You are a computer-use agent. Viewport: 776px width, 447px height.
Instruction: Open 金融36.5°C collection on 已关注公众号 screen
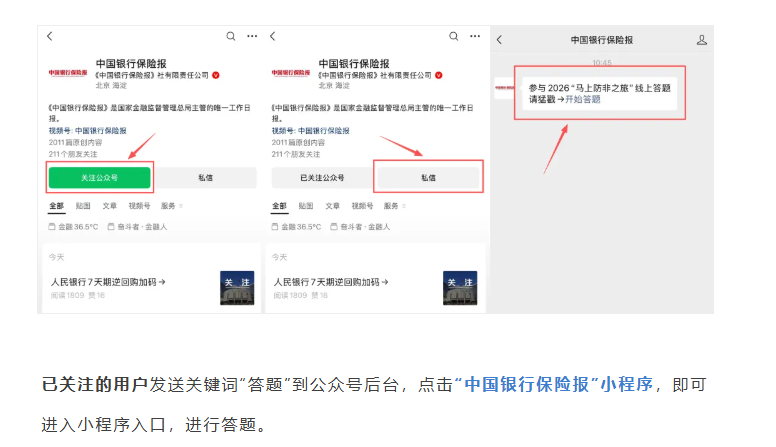[296, 227]
